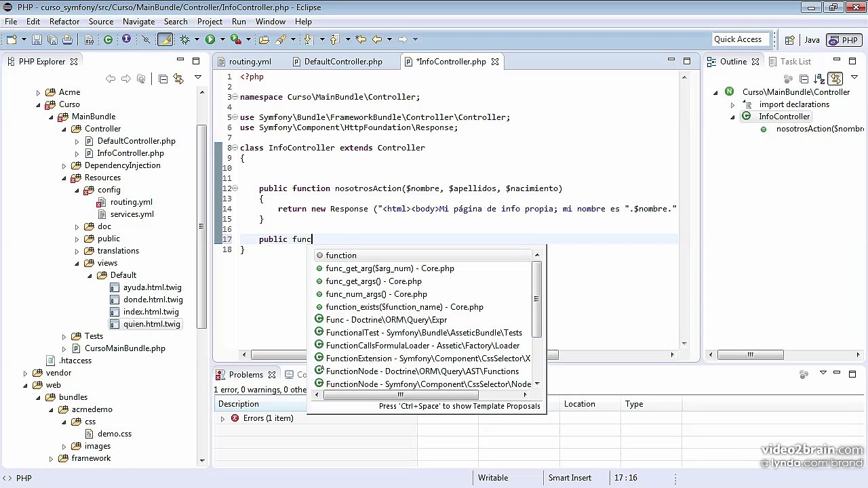Open the Debug dropdown arrow
This screenshot has width=868, height=488.
(x=196, y=40)
